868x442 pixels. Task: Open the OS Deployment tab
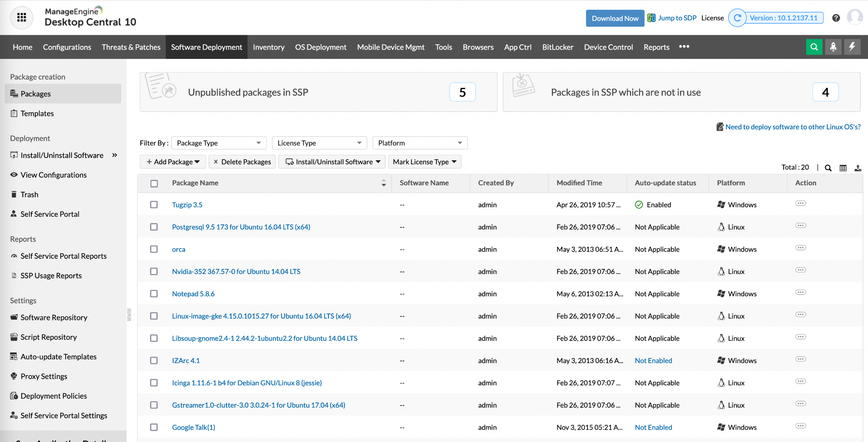(321, 47)
